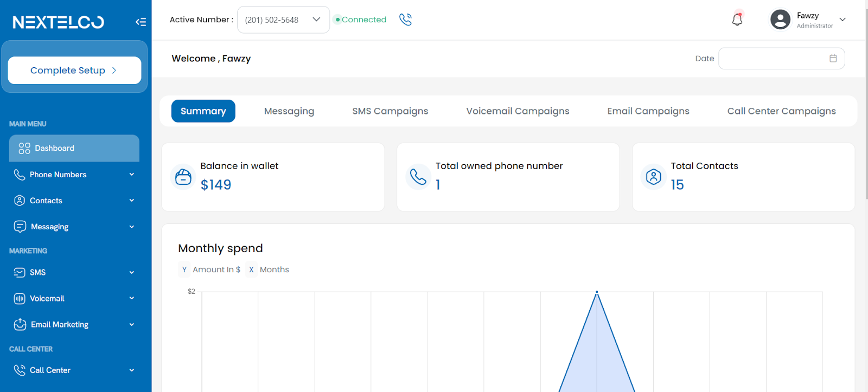Click the Monthly spend chart peak data point

(x=597, y=292)
